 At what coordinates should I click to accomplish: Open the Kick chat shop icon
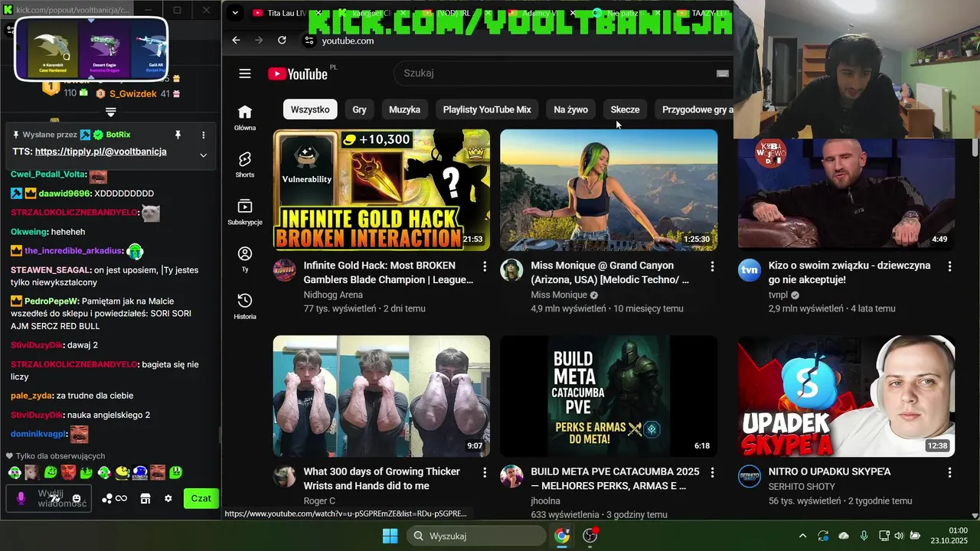pos(145,498)
